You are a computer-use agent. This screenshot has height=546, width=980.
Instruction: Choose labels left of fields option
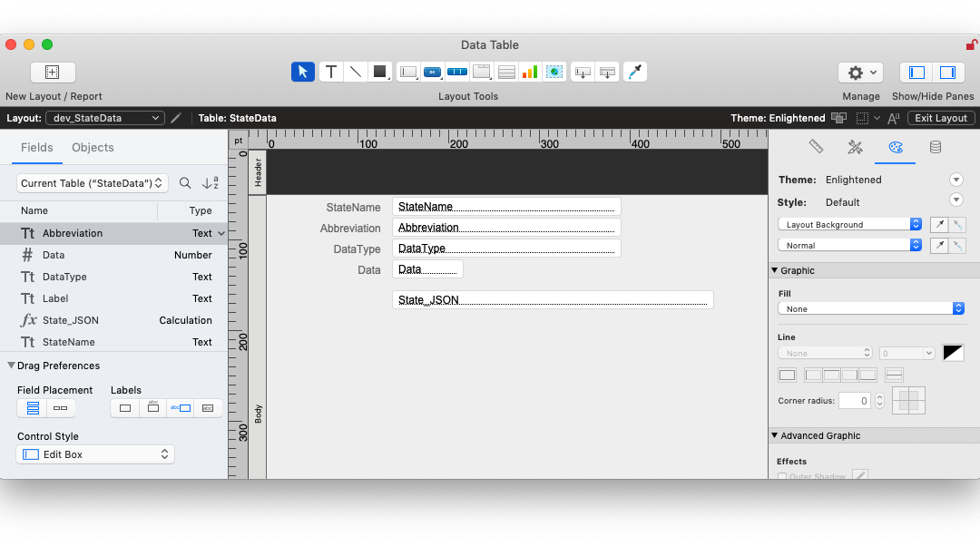[181, 408]
